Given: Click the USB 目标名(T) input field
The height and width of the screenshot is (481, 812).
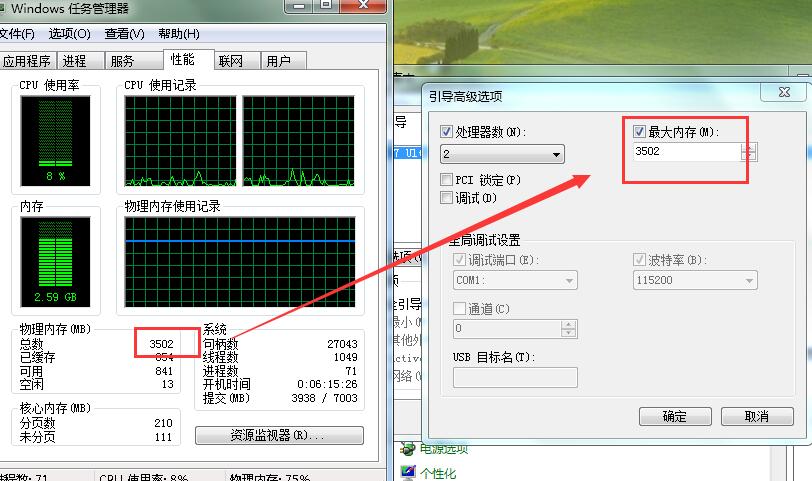Looking at the screenshot, I should [515, 377].
